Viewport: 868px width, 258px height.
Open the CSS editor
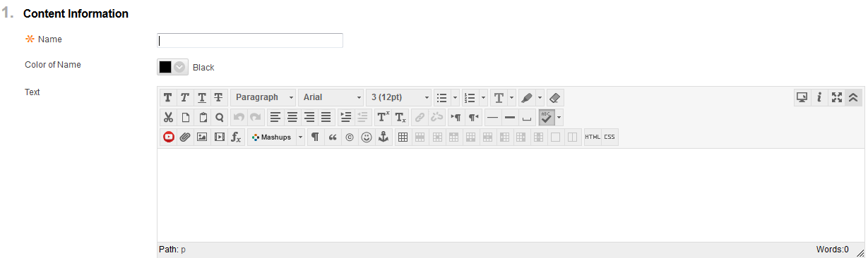[610, 137]
